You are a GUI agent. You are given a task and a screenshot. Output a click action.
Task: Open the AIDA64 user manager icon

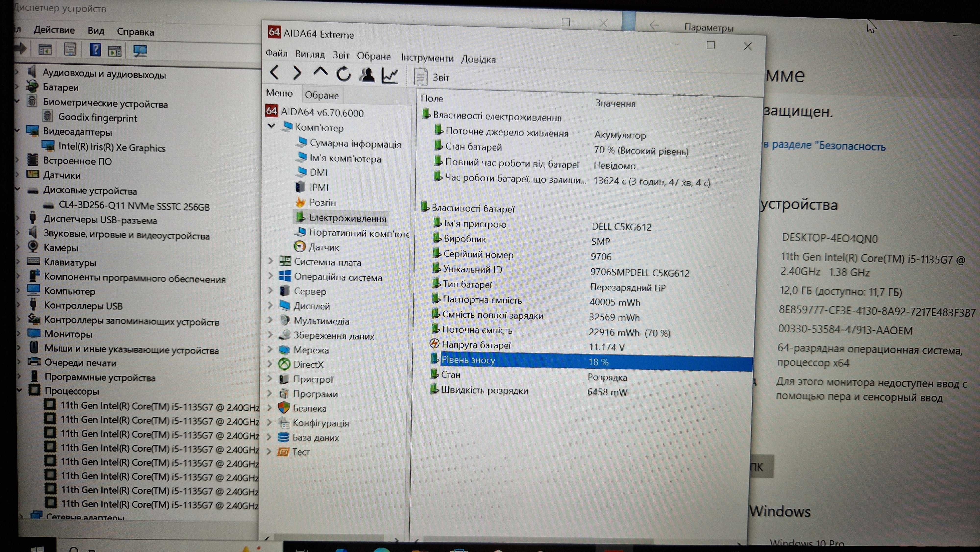point(367,75)
